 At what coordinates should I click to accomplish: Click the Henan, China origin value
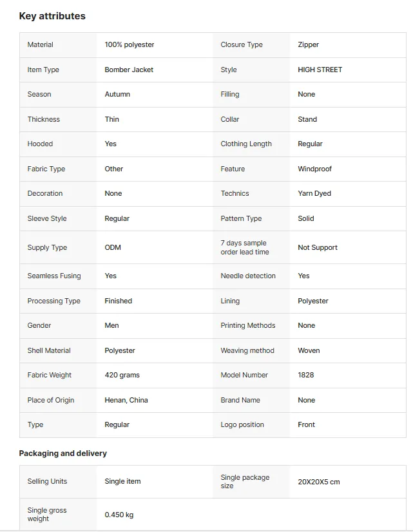click(126, 400)
